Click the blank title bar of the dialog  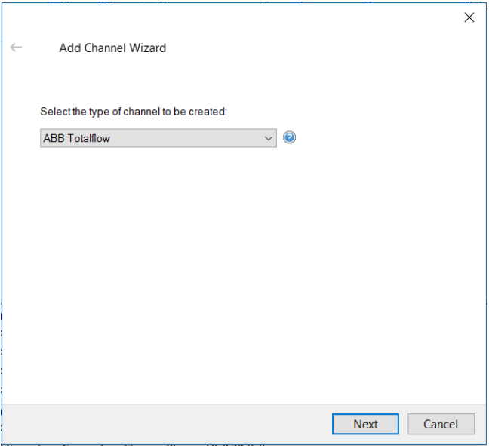point(226,17)
